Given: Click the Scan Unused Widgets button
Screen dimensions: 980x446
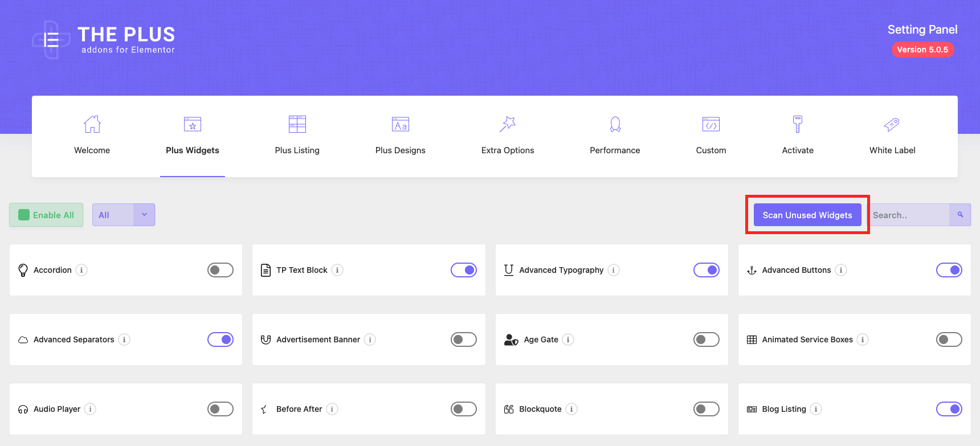Looking at the screenshot, I should (x=807, y=215).
